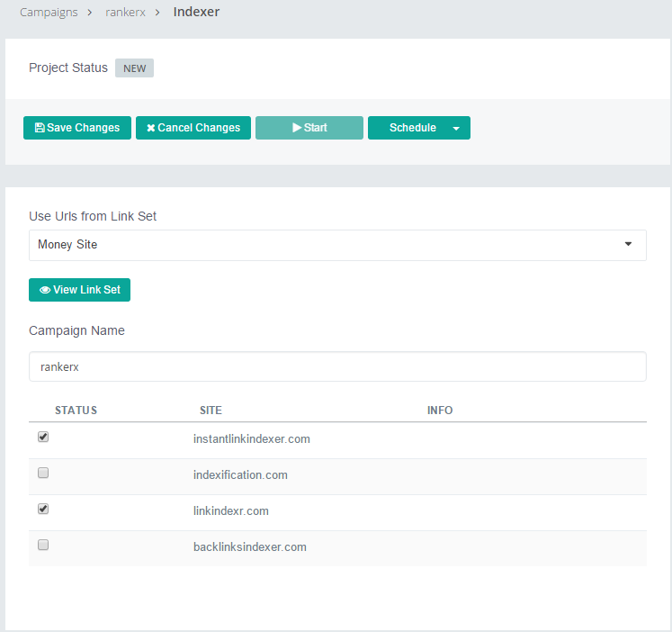Click View Link Set button
This screenshot has width=672, height=632.
(80, 290)
